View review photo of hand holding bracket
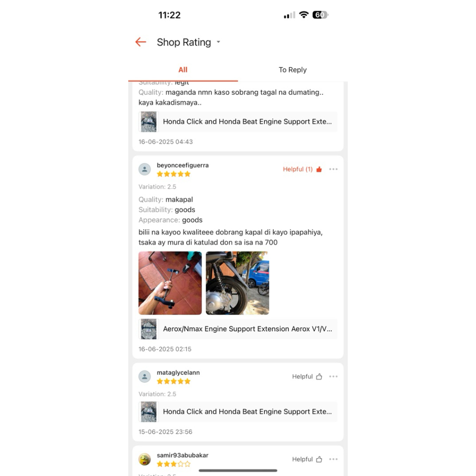This screenshot has width=476, height=476. [170, 283]
